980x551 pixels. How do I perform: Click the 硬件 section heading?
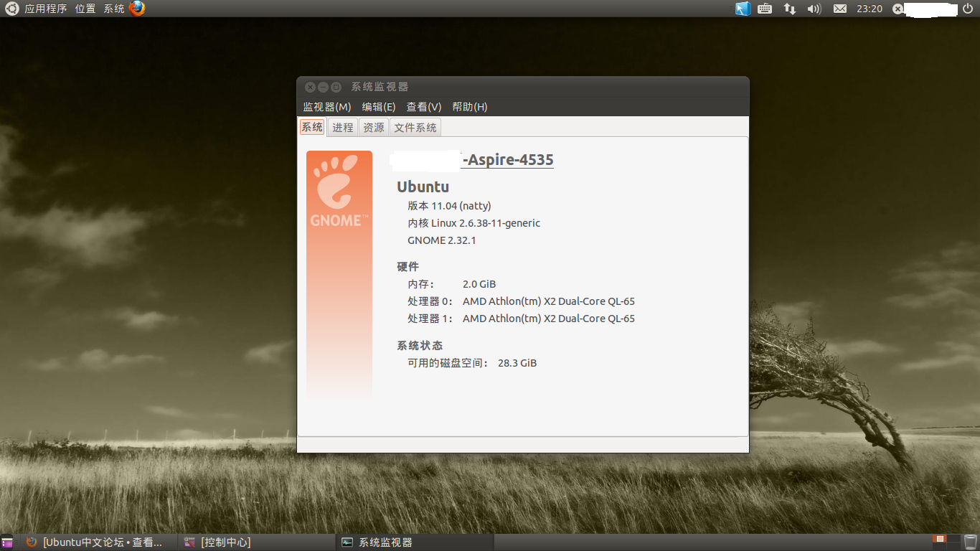[x=408, y=267]
